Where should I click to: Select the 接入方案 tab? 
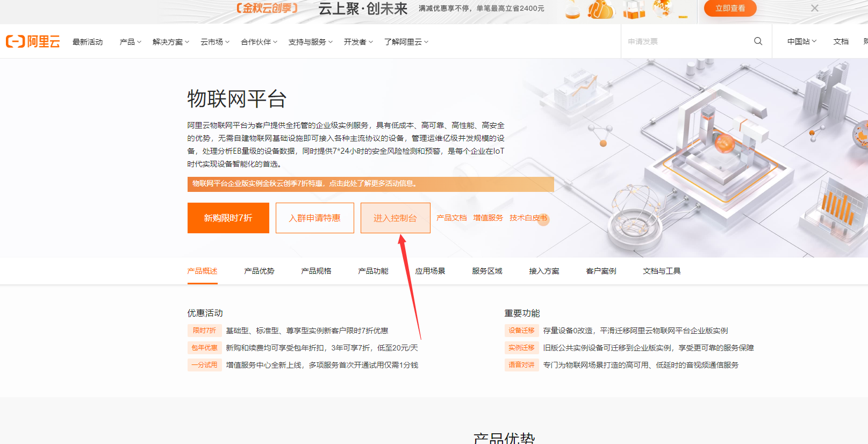(x=544, y=271)
